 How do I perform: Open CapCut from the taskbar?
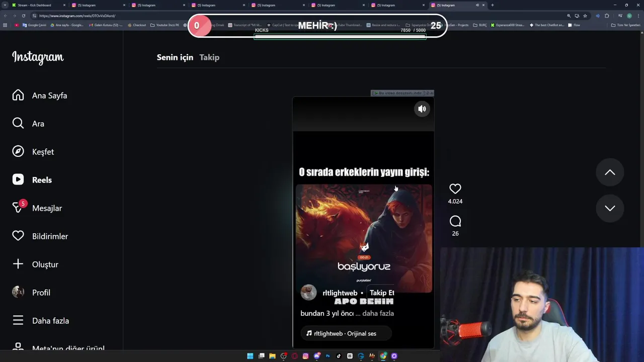350,356
